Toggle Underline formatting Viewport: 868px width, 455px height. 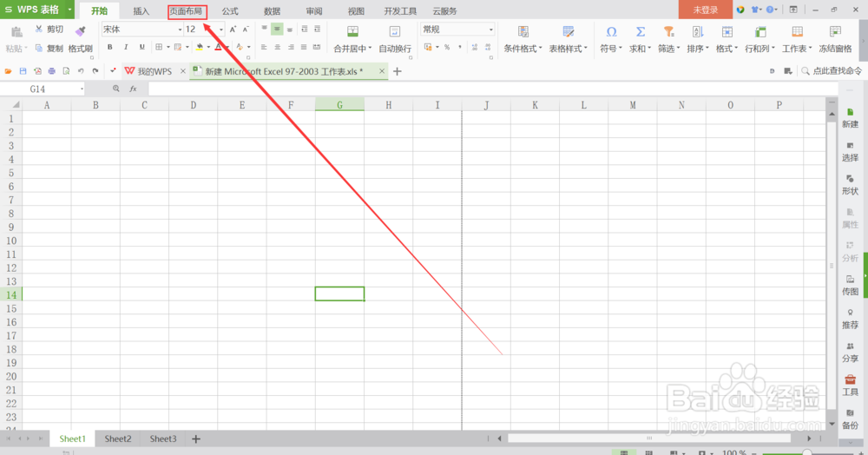click(x=141, y=47)
